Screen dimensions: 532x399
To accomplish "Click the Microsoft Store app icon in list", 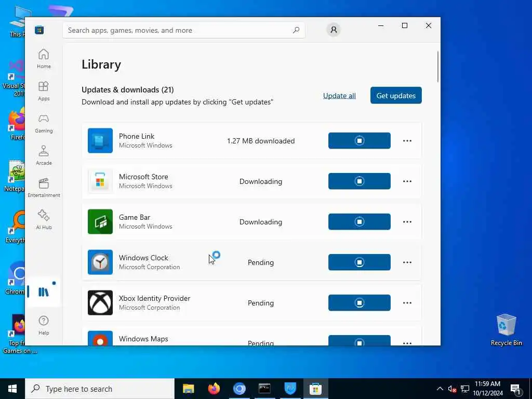I will [100, 181].
